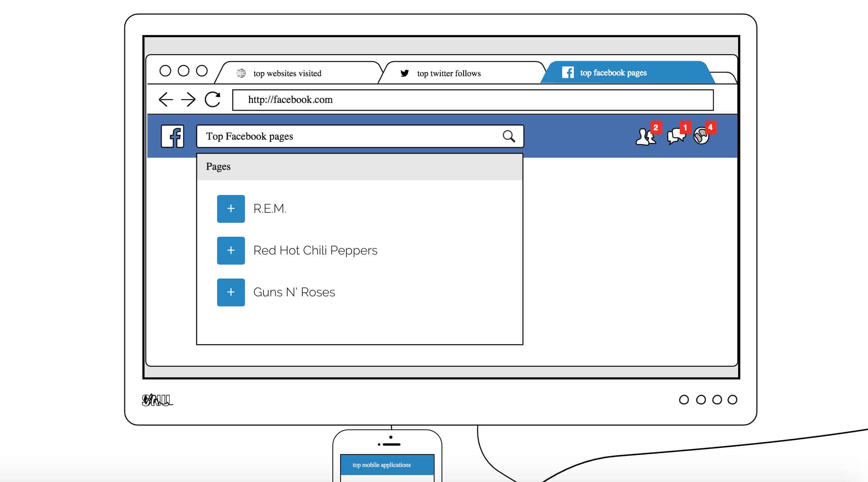
Task: Click the third browser window circle button
Action: (x=202, y=71)
